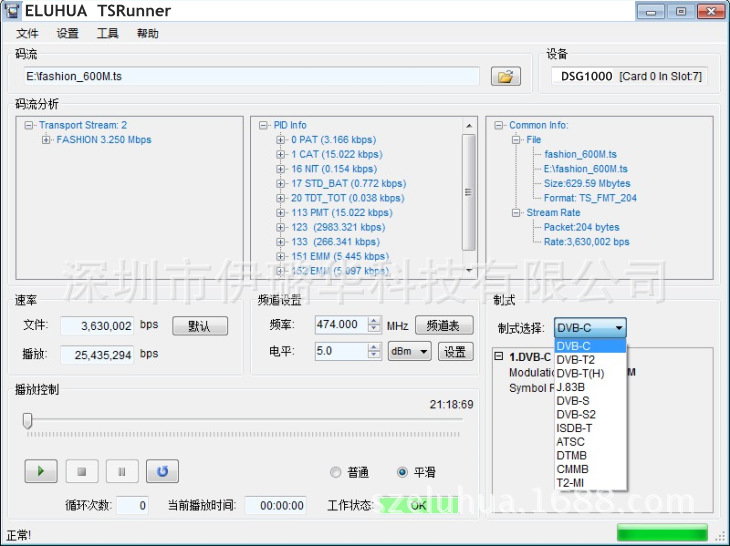Viewport: 730px width, 546px height.
Task: Click the 频率 field showing 474.000
Action: (x=342, y=324)
